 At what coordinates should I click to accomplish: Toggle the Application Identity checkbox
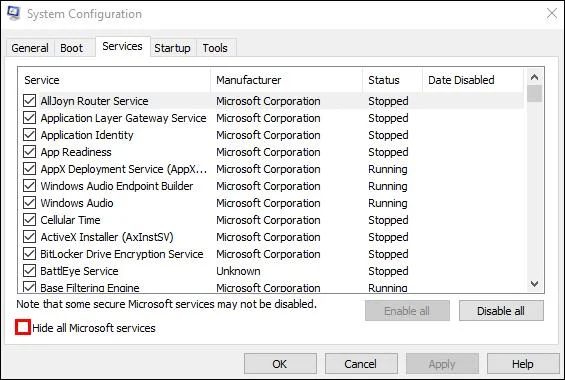(30, 135)
